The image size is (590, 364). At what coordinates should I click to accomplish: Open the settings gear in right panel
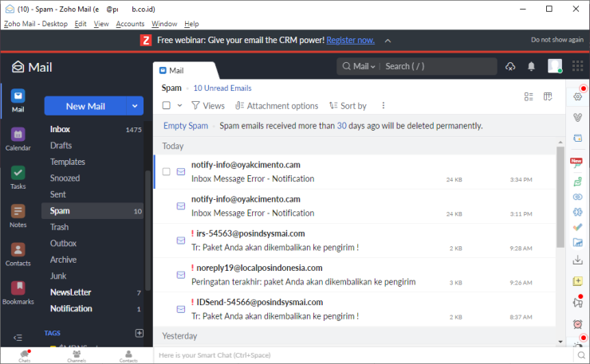577,96
